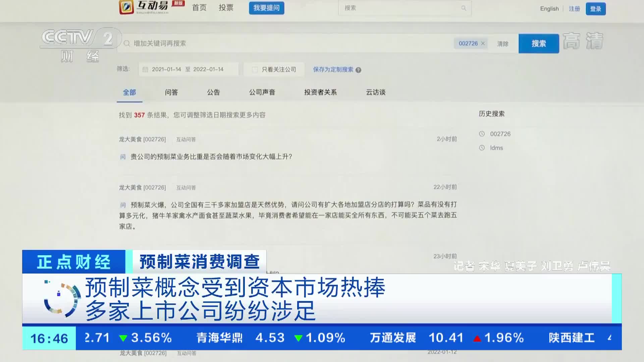Open the 注册 registration link
The width and height of the screenshot is (644, 362).
574,9
